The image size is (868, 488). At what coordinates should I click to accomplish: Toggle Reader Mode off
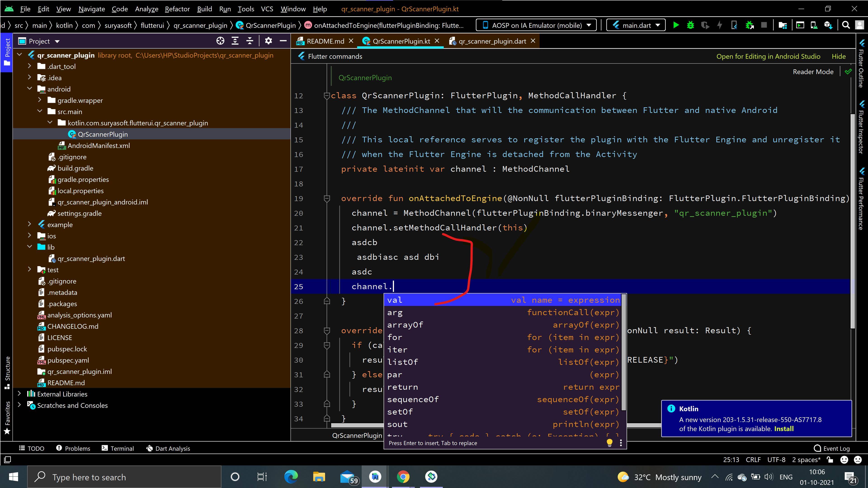click(813, 71)
